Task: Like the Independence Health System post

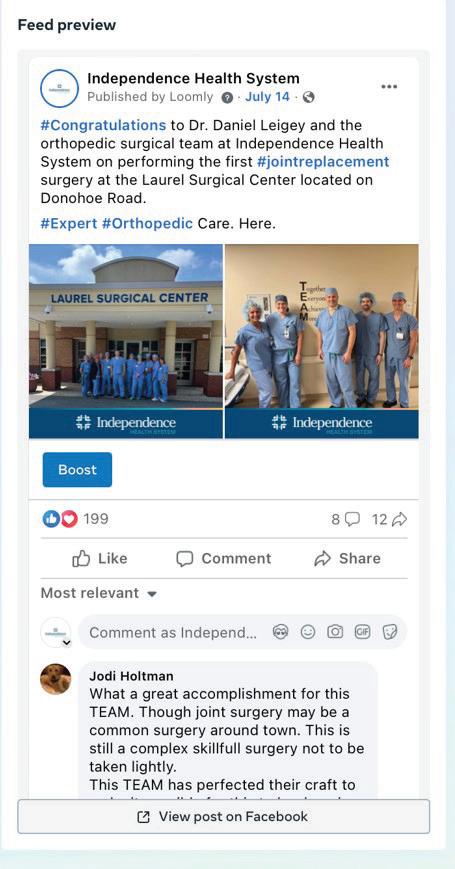Action: pos(100,559)
